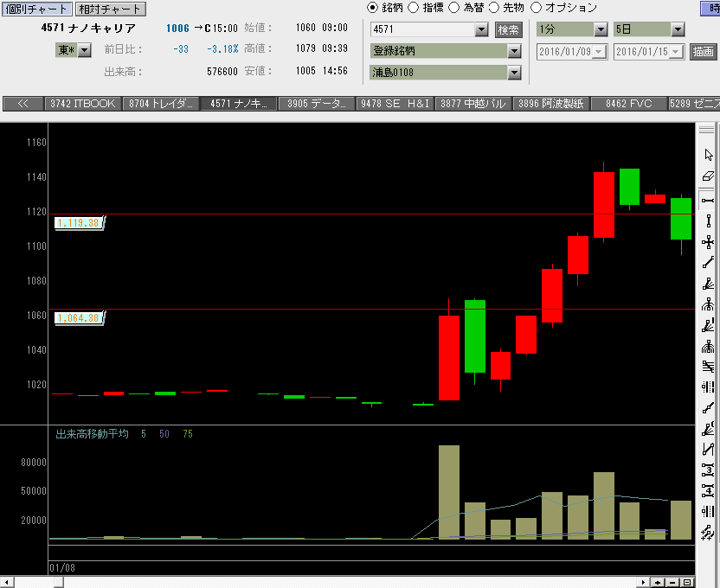Select the fan lines tool
Image resolution: width=720 pixels, height=588 pixels.
point(708,284)
